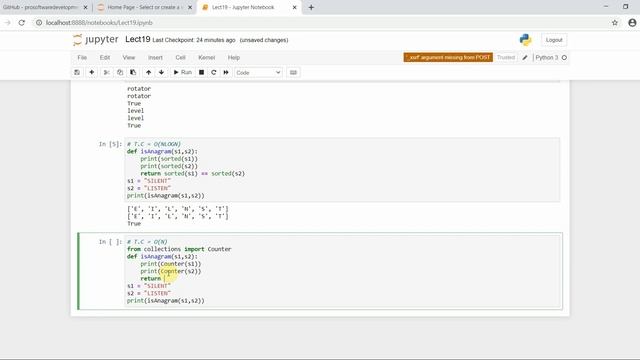Open the cell type Code dropdown
The width and height of the screenshot is (640, 360).
pos(258,72)
